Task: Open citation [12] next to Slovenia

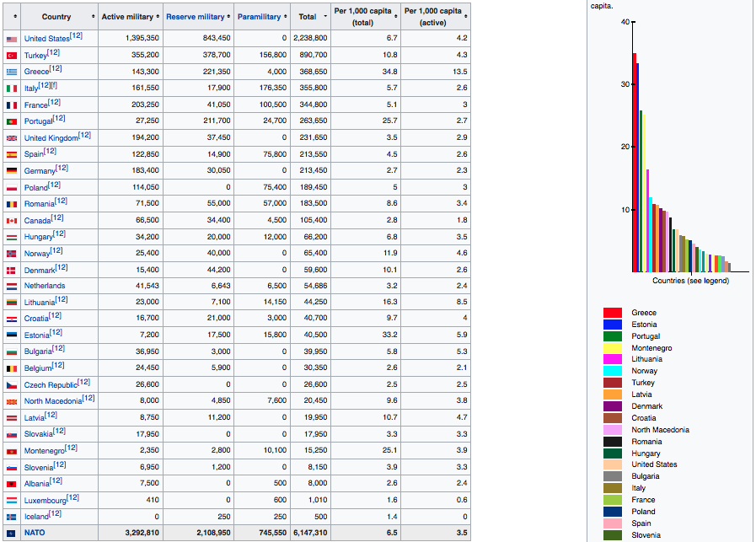Action: 60,464
